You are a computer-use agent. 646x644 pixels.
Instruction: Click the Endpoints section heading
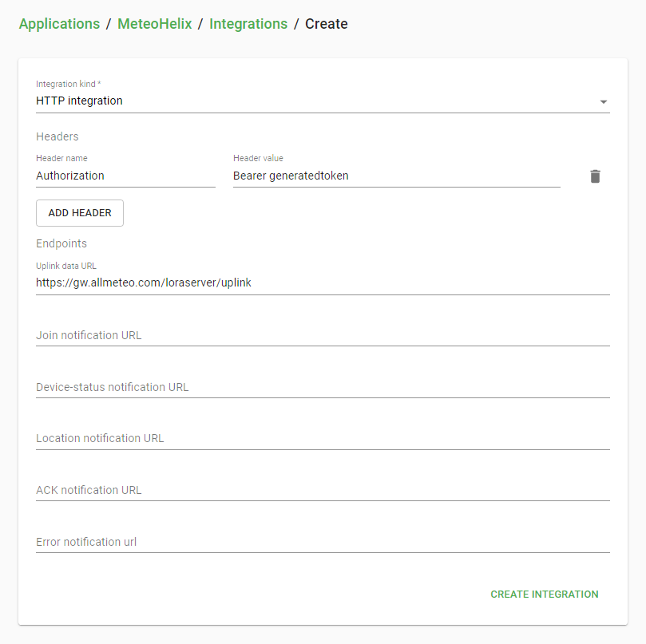point(61,243)
